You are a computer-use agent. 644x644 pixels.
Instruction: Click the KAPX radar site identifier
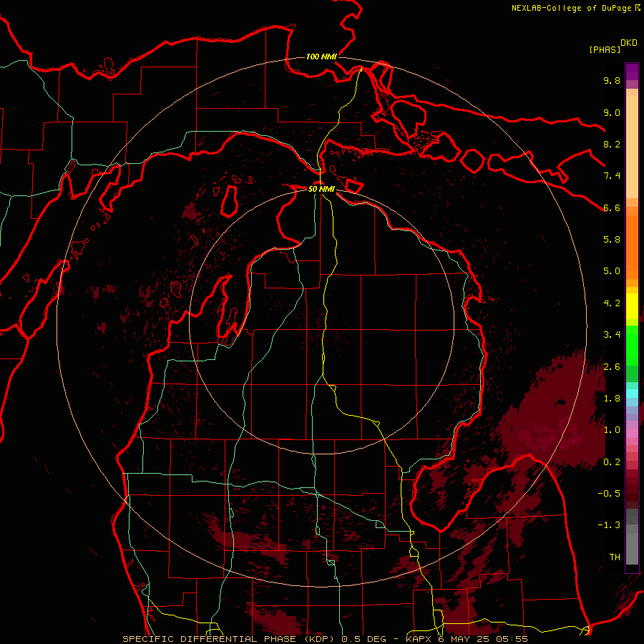pyautogui.click(x=419, y=639)
